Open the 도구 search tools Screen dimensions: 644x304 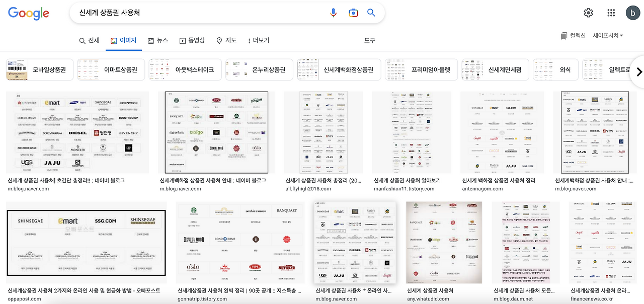point(370,40)
